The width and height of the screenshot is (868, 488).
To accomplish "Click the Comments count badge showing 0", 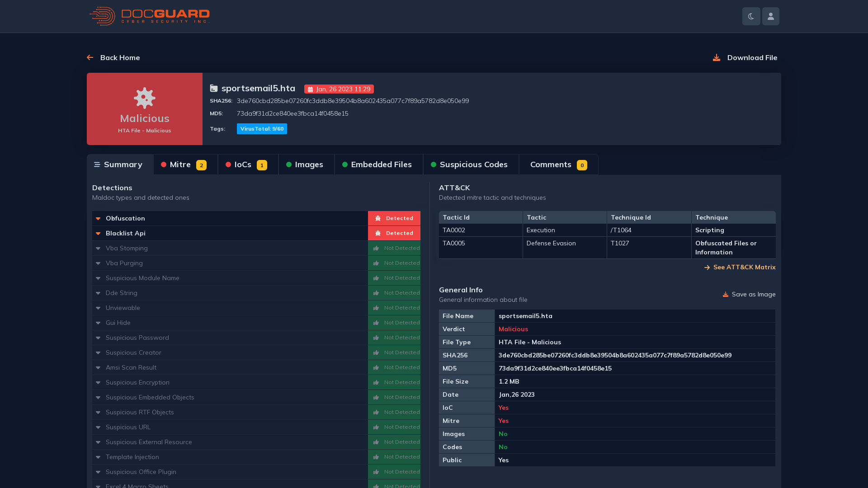I will pos(582,165).
